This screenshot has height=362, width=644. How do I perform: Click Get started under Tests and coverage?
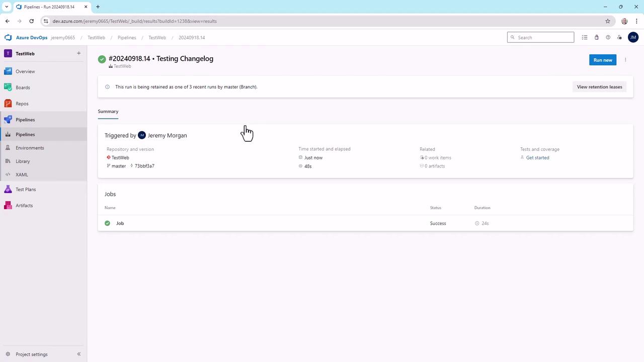537,158
